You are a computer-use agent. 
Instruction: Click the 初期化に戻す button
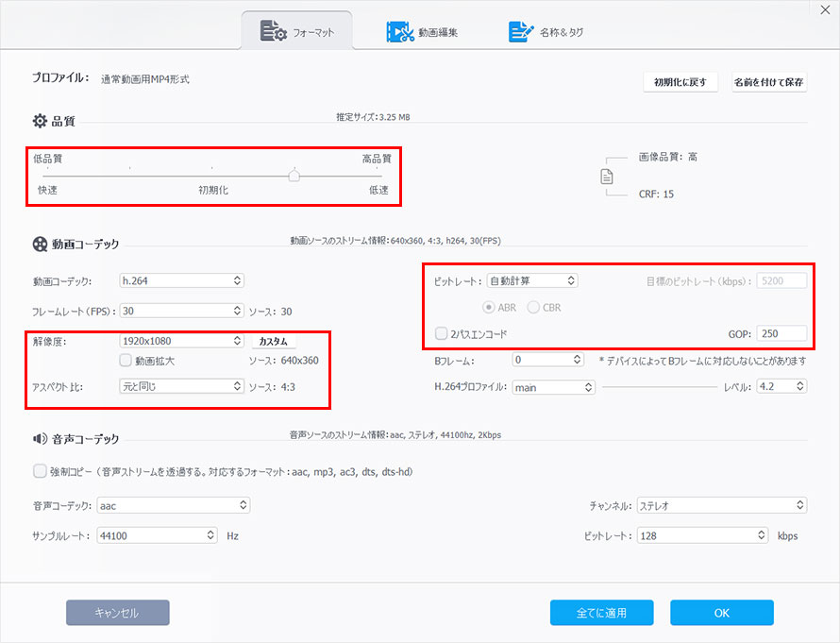(x=680, y=82)
